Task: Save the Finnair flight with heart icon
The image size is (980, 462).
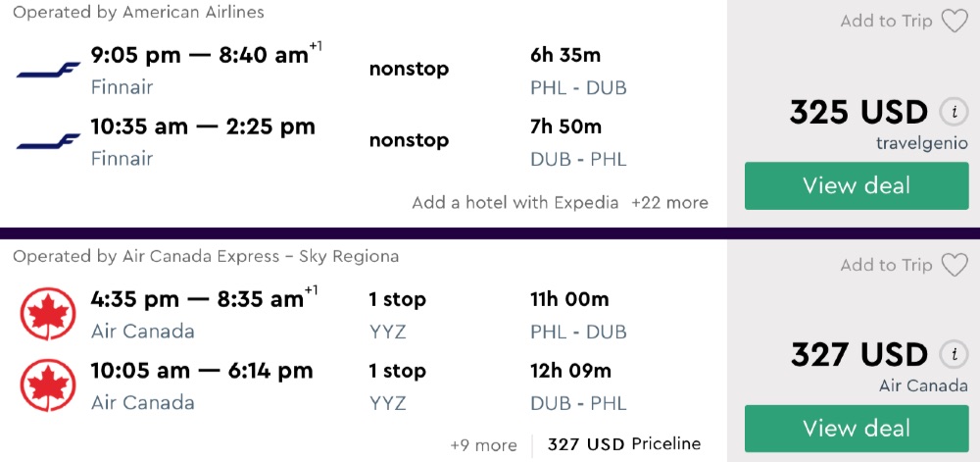Action: pyautogui.click(x=955, y=21)
